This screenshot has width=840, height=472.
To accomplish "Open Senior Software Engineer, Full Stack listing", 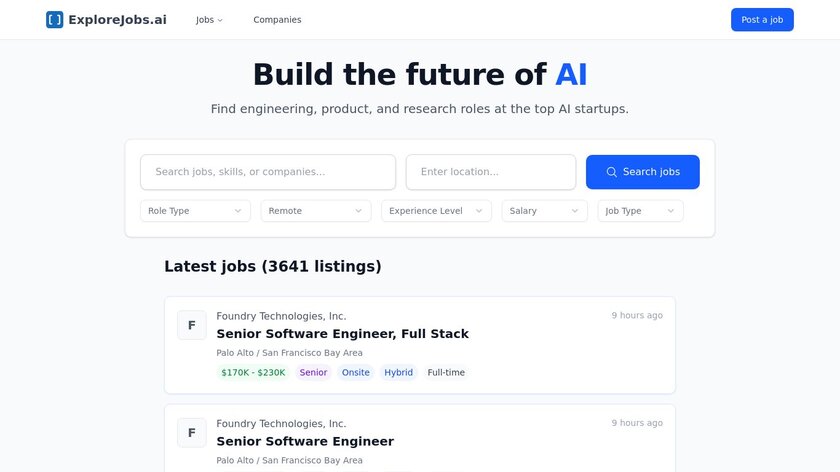I will pyautogui.click(x=342, y=334).
